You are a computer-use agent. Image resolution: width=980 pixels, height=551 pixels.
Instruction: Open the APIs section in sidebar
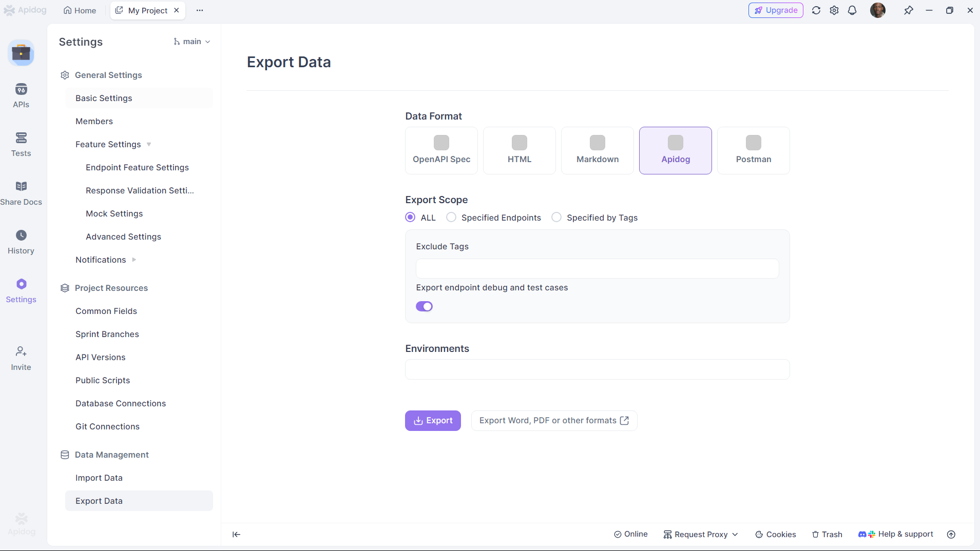tap(21, 95)
